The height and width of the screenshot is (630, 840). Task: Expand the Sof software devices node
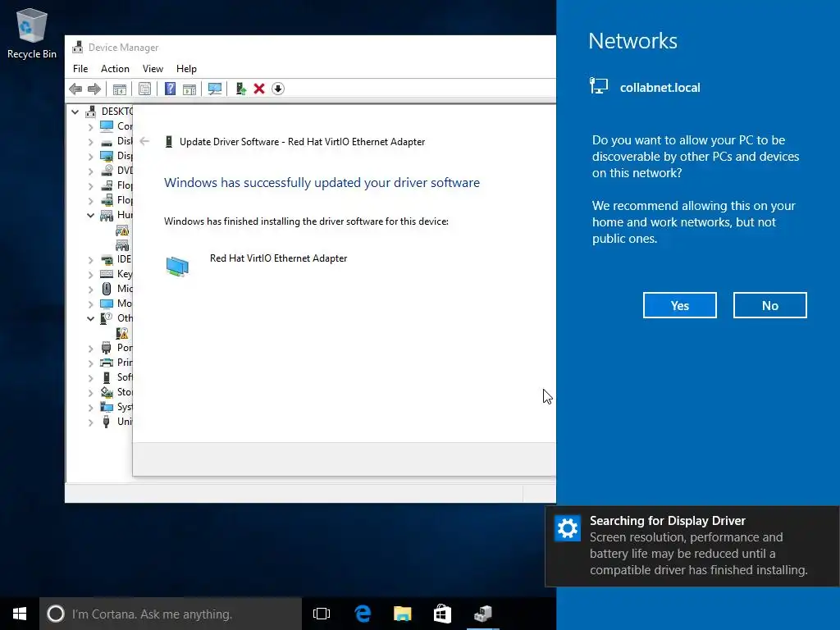click(x=90, y=377)
